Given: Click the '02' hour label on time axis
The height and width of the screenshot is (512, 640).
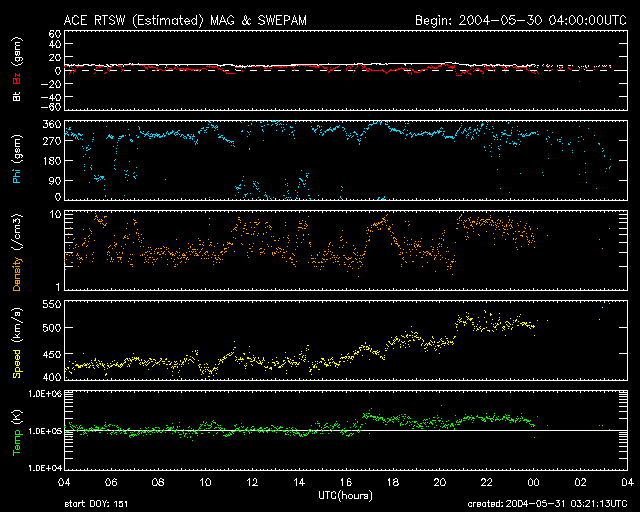Looking at the screenshot, I should coord(580,482).
